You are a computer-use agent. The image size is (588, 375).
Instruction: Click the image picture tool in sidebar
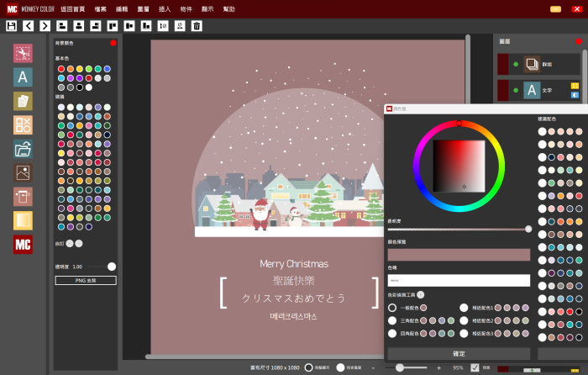pos(23,173)
